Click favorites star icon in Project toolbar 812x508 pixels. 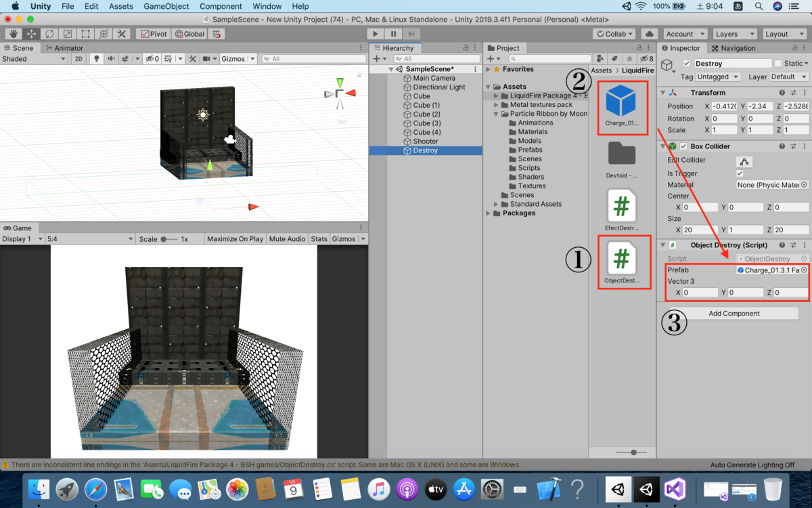[629, 59]
